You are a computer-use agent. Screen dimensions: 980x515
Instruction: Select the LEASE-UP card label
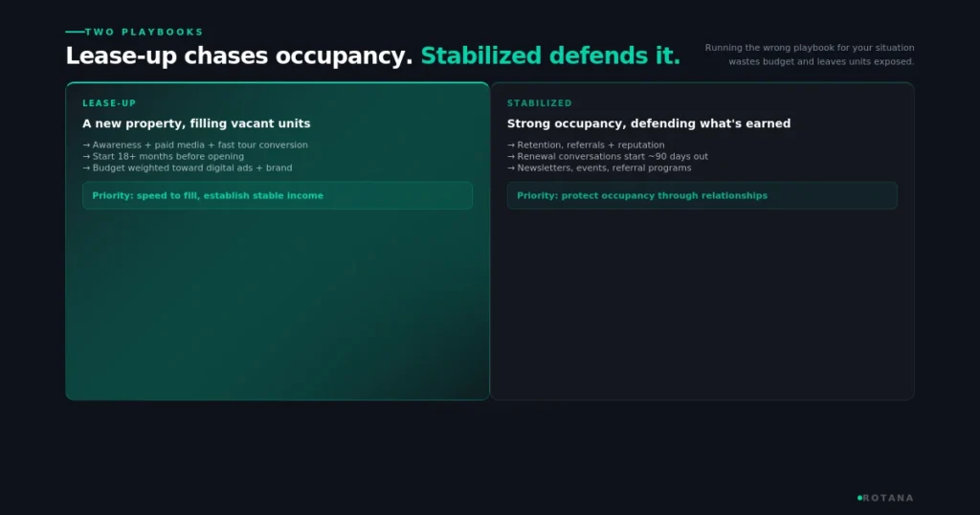109,103
